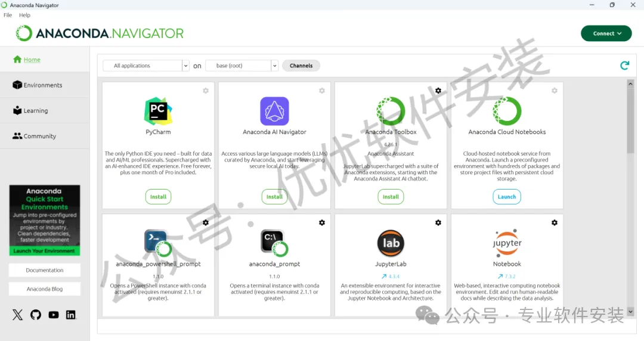644x341 pixels.
Task: Click the JupyterLab title text
Action: tap(391, 264)
